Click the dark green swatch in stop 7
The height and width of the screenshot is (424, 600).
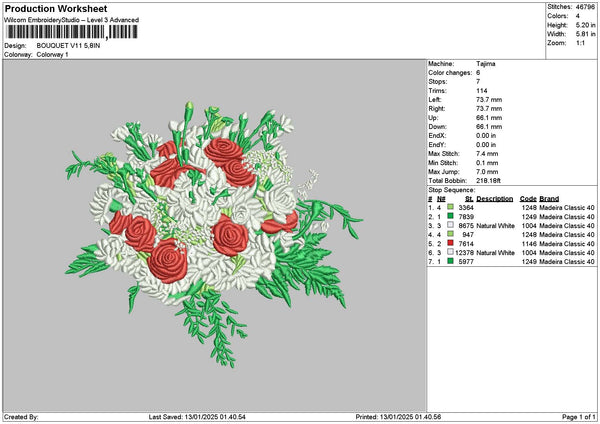(450, 261)
